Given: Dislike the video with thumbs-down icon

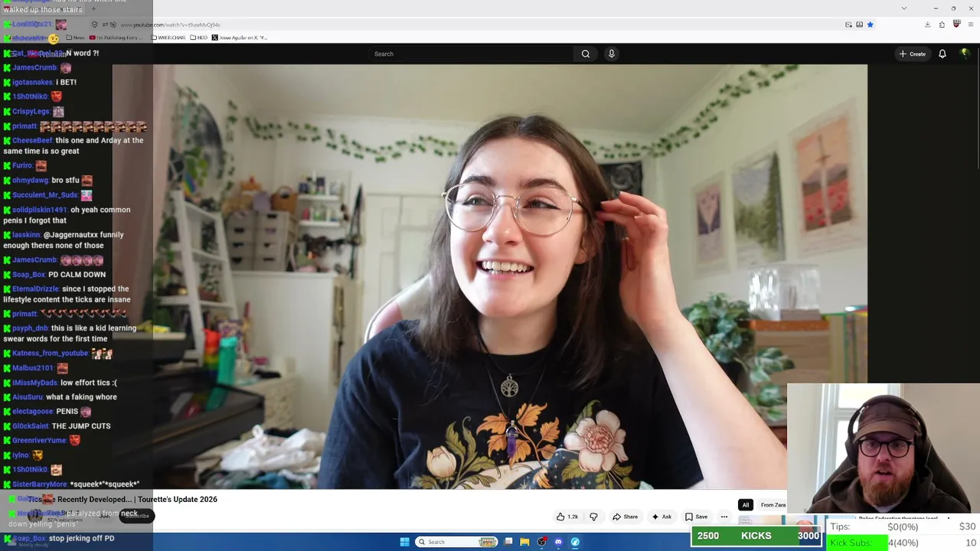Looking at the screenshot, I should [x=593, y=517].
